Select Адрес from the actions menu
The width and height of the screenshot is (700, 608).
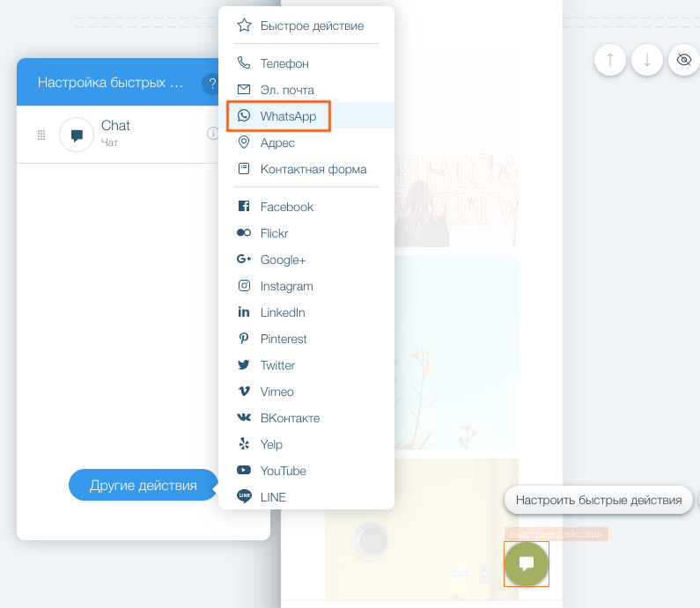(x=277, y=143)
